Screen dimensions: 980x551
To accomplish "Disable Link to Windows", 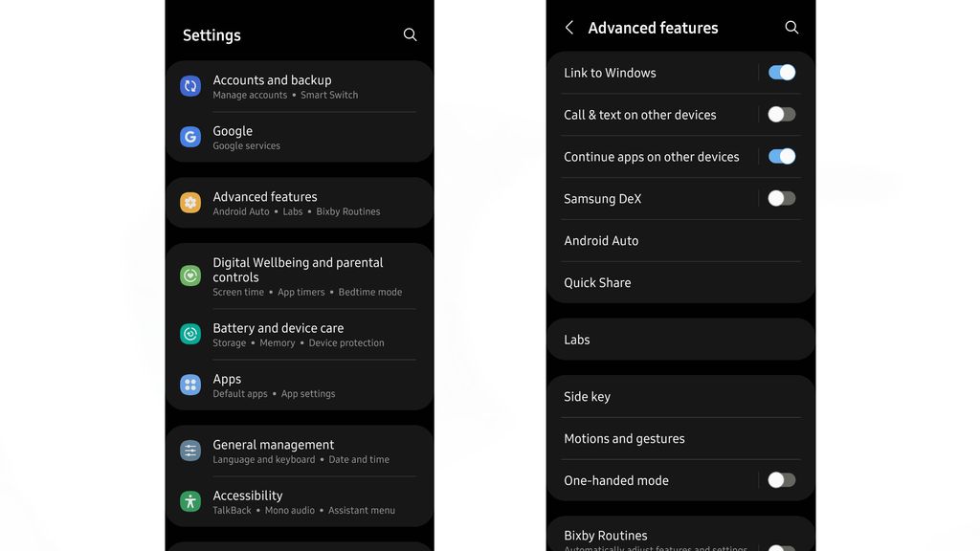I will pyautogui.click(x=781, y=72).
